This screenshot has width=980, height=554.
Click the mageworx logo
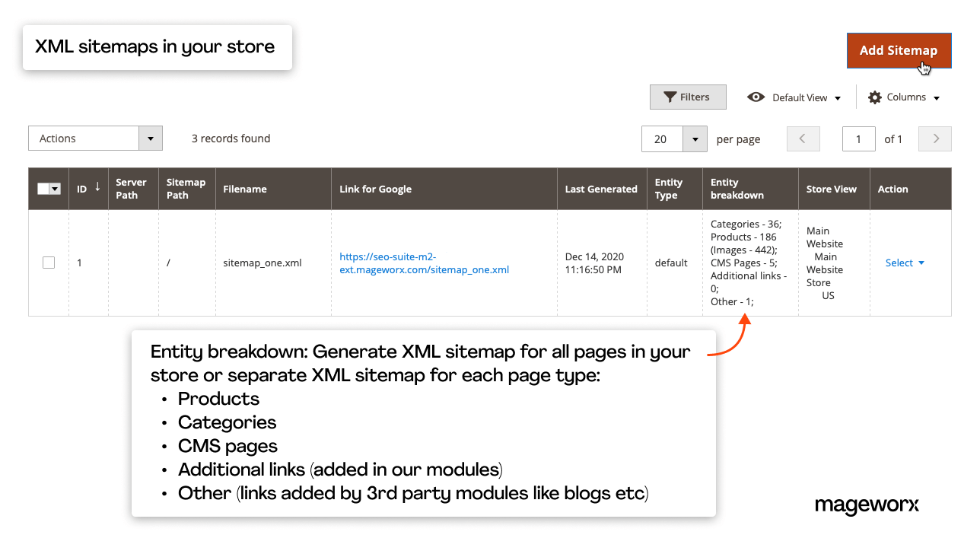(x=867, y=505)
